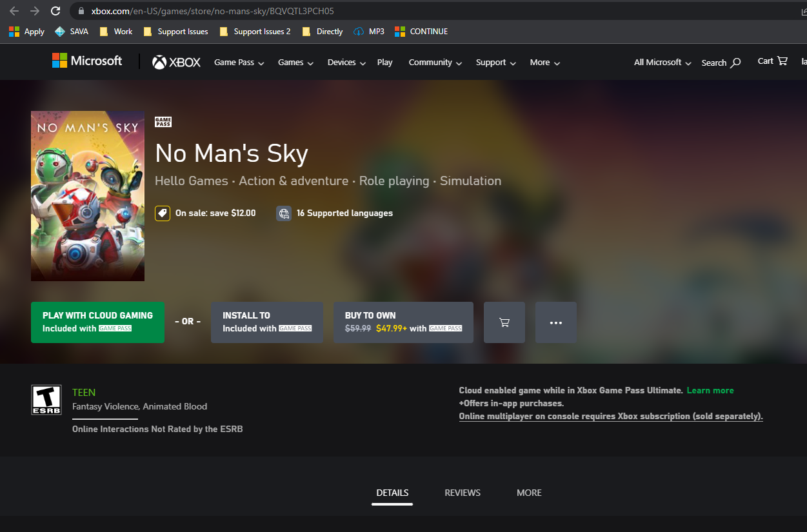Image resolution: width=807 pixels, height=532 pixels.
Task: Open the Support Issues bookmark folder
Action: point(175,32)
